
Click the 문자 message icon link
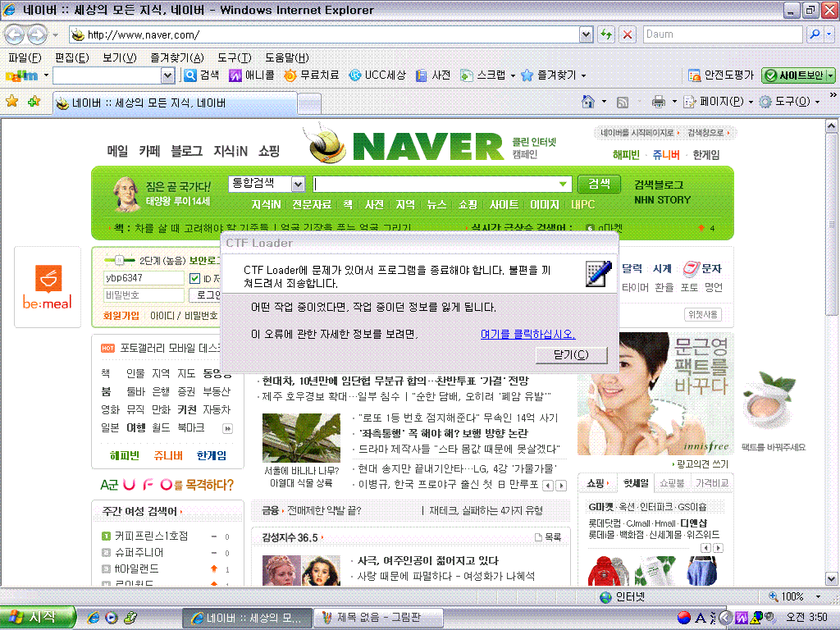coord(702,268)
